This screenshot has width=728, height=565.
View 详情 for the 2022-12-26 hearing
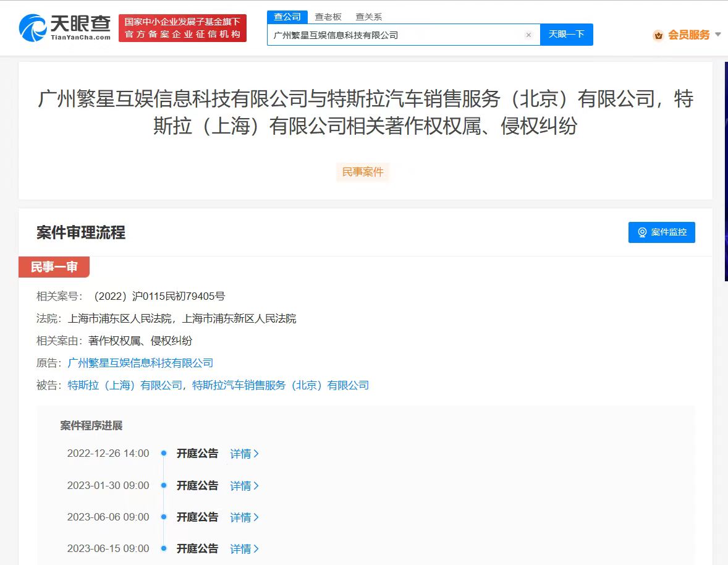point(244,454)
